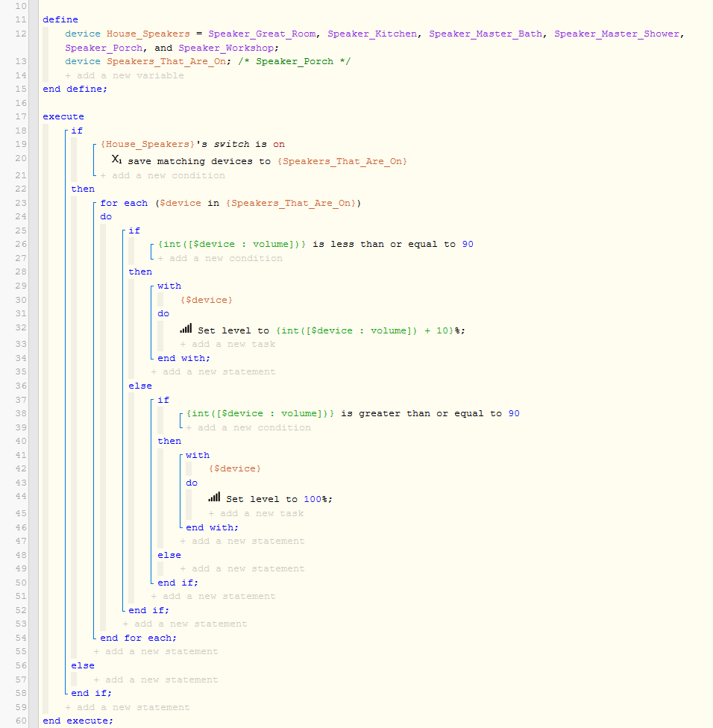Click 'else' on line 56
The height and width of the screenshot is (728, 713).
point(83,666)
